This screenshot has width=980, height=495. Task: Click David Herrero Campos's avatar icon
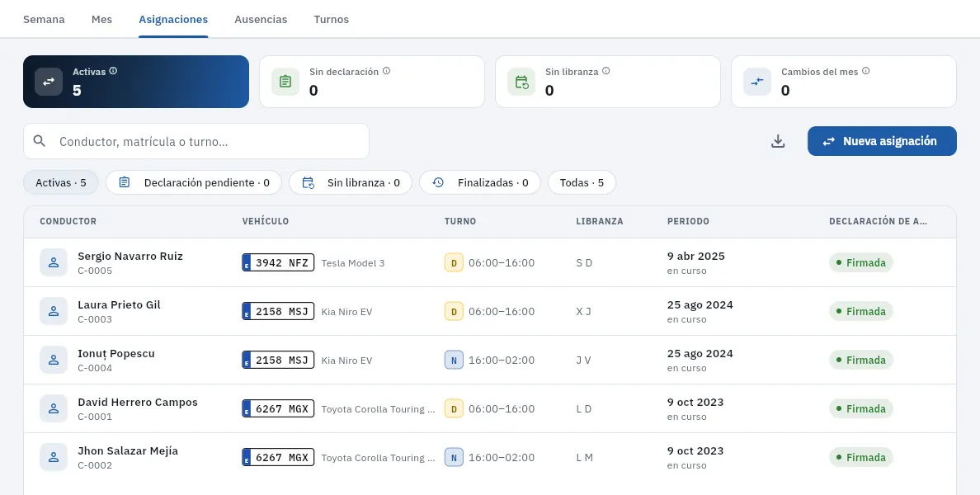(54, 408)
